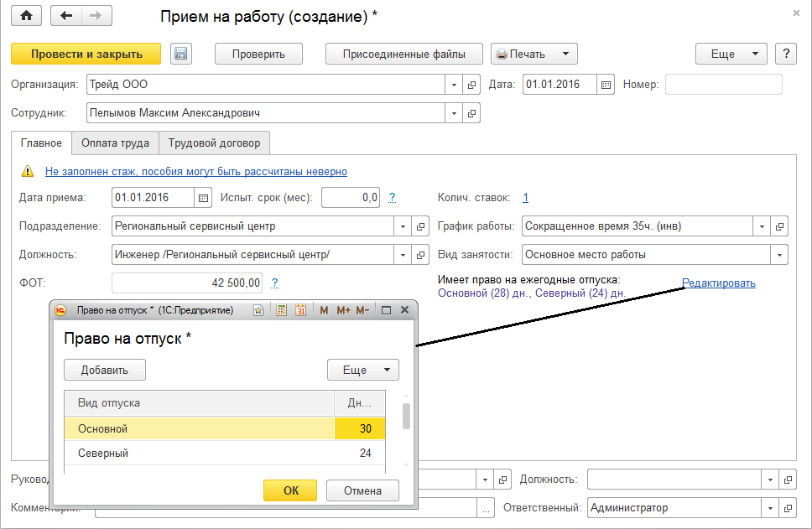812x529 pixels.
Task: Click the ФОТ amount input field
Action: (x=188, y=283)
